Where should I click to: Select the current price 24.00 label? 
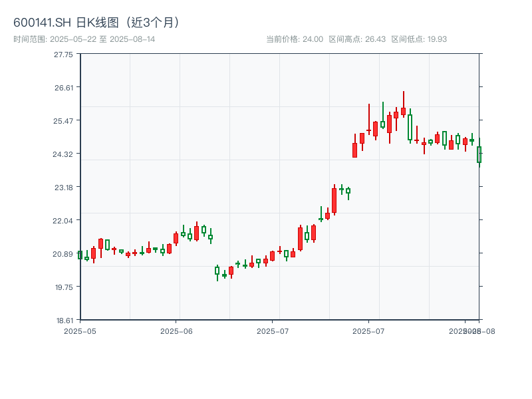point(294,39)
